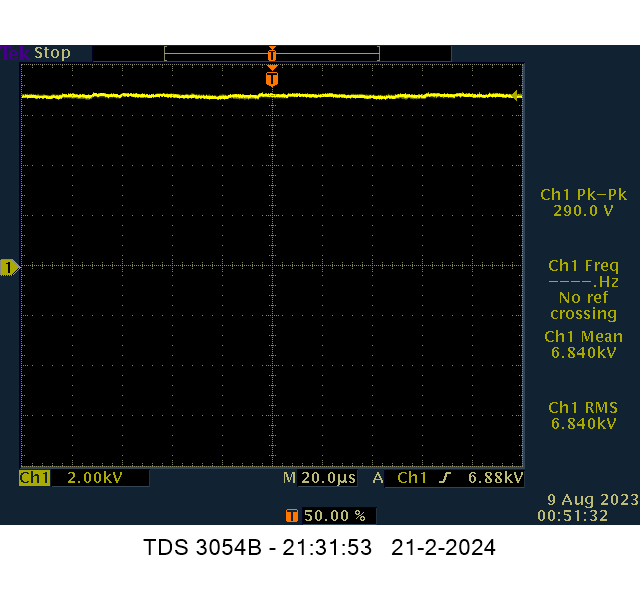Click the trigger level arrow at the right edge of the trace
The width and height of the screenshot is (640, 600).
(516, 96)
